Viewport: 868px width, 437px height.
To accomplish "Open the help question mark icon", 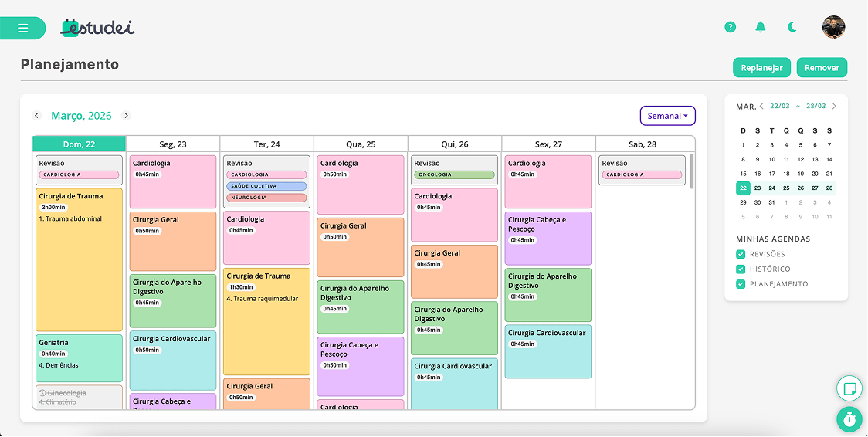I will click(730, 27).
